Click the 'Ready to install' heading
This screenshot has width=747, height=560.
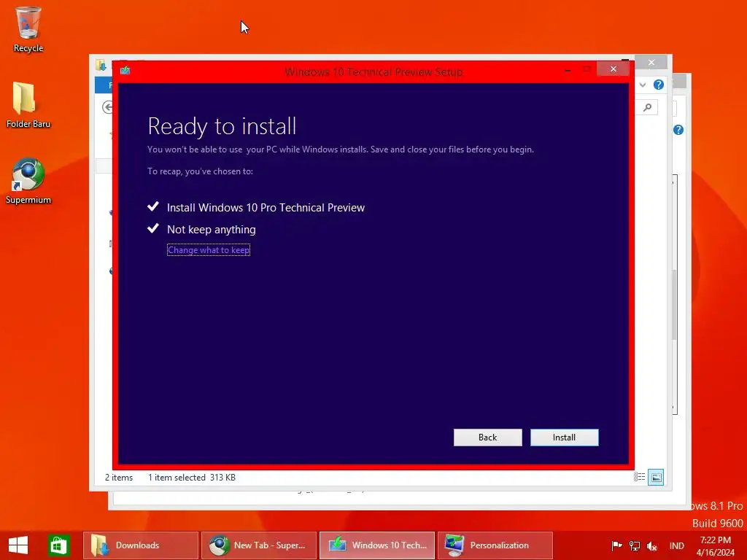click(x=222, y=126)
